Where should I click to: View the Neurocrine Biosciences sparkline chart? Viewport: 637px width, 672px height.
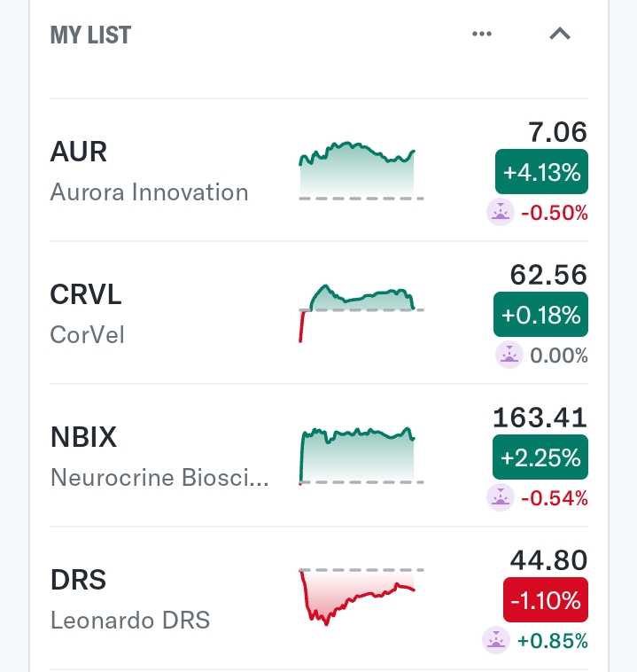pos(361,456)
